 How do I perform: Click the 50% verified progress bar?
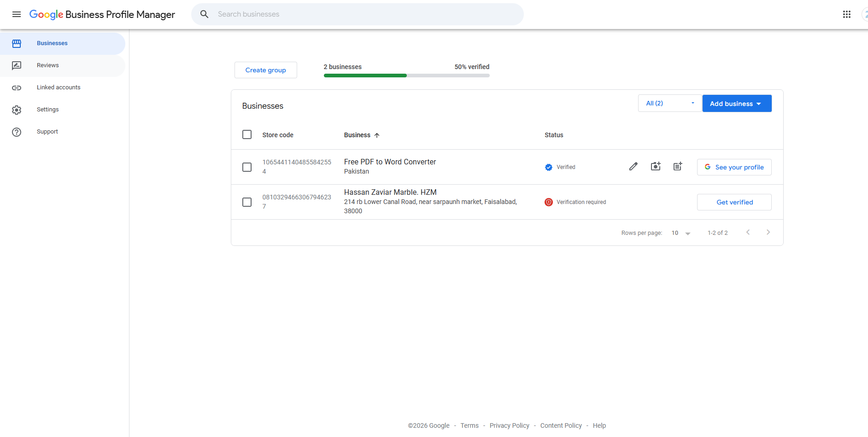406,75
